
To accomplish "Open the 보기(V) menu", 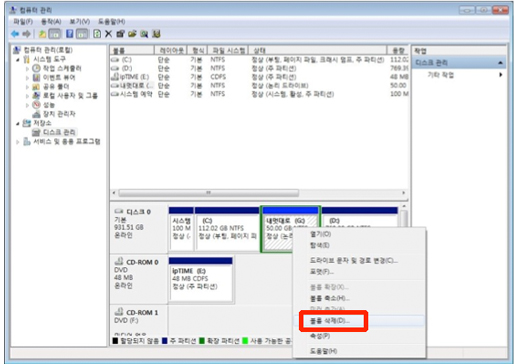I will pyautogui.click(x=79, y=22).
